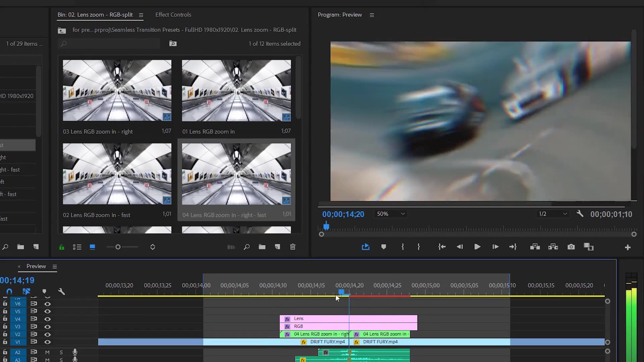
Task: Toggle sync lock for track V2
Action: pos(34,334)
